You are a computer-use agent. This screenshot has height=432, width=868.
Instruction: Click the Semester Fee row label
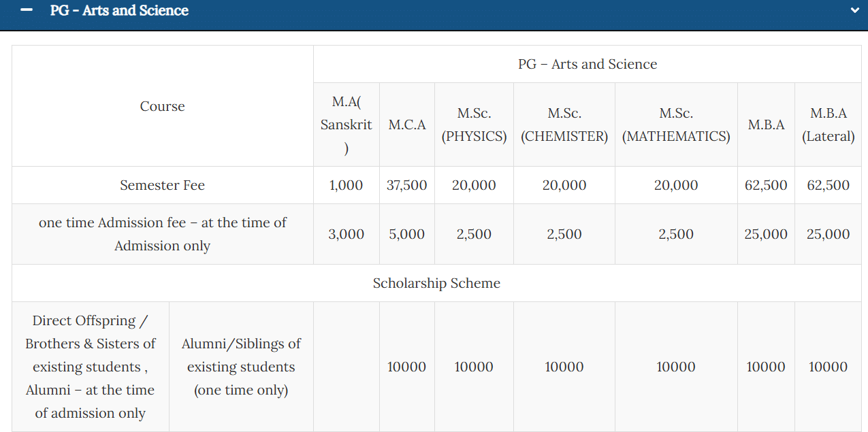[x=162, y=185]
